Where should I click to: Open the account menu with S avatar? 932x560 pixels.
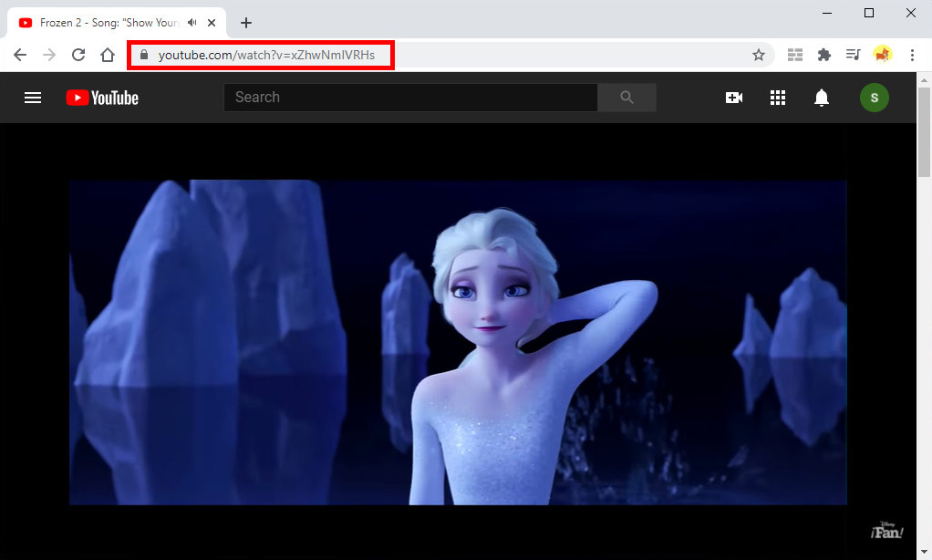tap(875, 98)
